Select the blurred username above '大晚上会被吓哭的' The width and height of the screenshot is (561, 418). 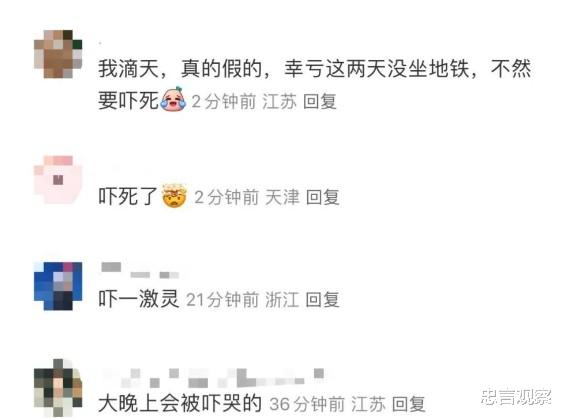214,378
